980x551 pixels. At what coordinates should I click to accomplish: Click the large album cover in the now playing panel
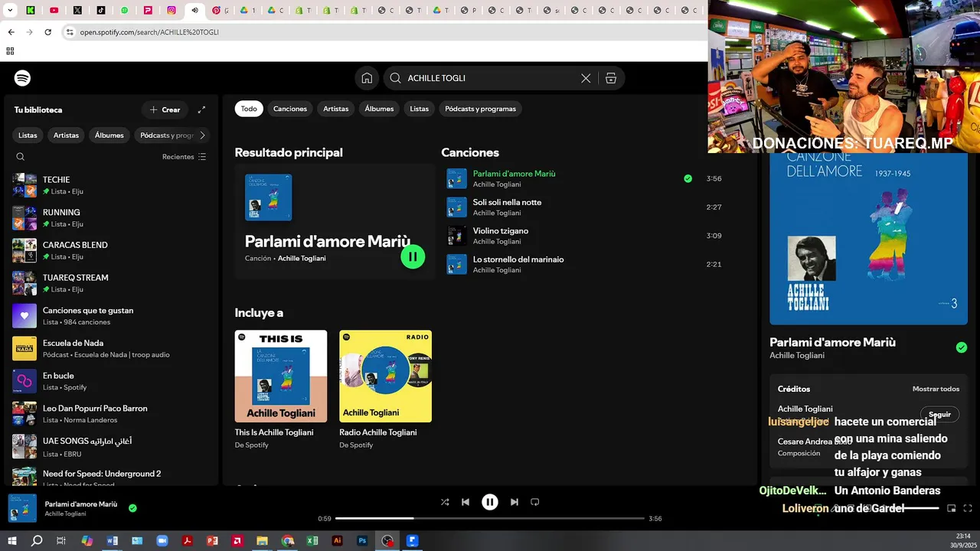(869, 239)
